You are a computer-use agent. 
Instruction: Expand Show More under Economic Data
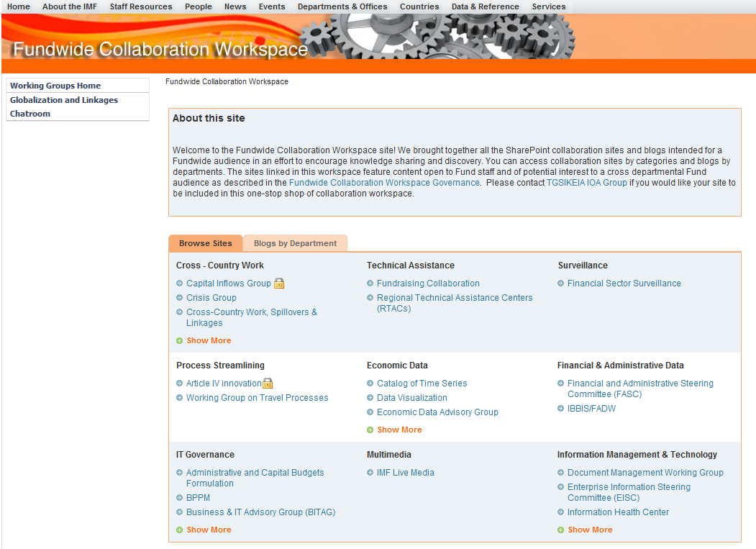[x=399, y=430]
